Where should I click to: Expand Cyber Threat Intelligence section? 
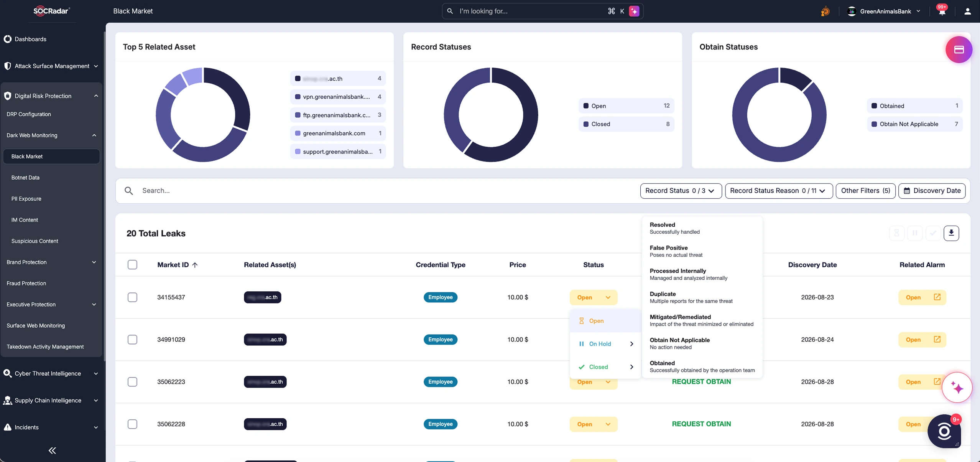pyautogui.click(x=52, y=373)
